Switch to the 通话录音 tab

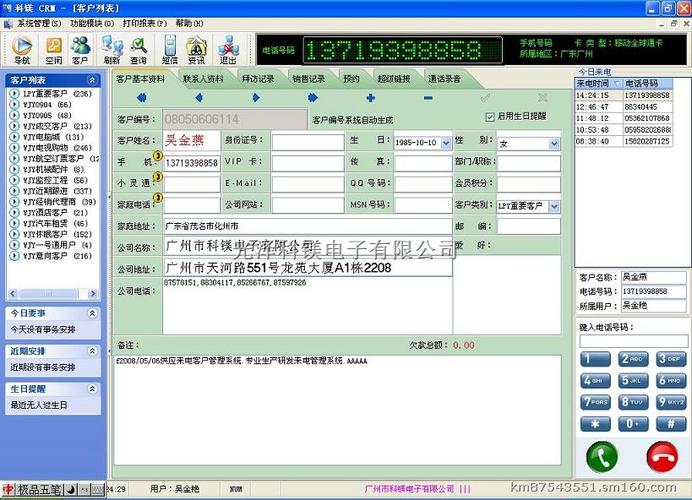point(444,79)
